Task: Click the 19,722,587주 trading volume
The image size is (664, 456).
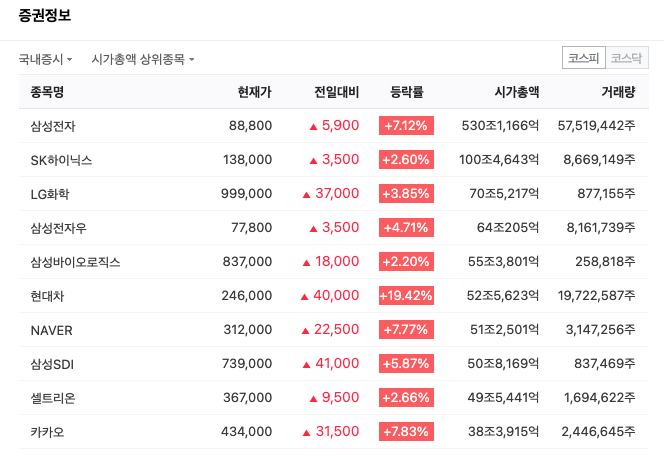Action: coord(596,296)
